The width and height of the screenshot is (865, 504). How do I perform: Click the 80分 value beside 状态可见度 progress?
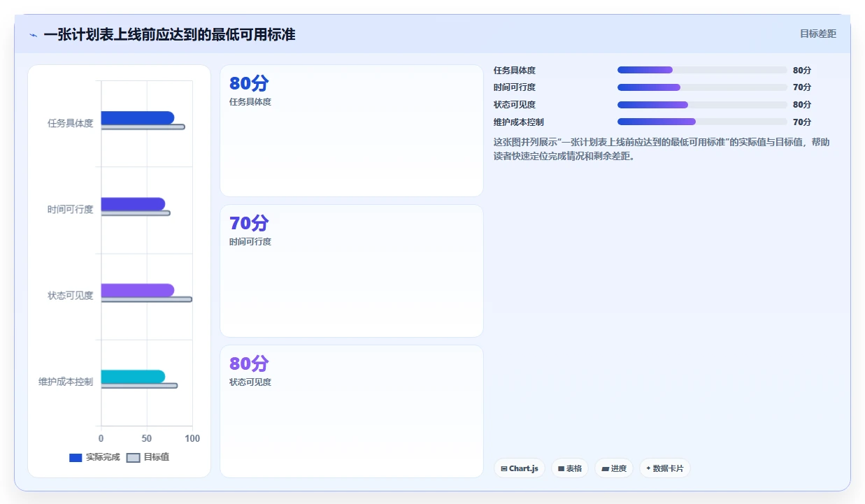(x=802, y=105)
